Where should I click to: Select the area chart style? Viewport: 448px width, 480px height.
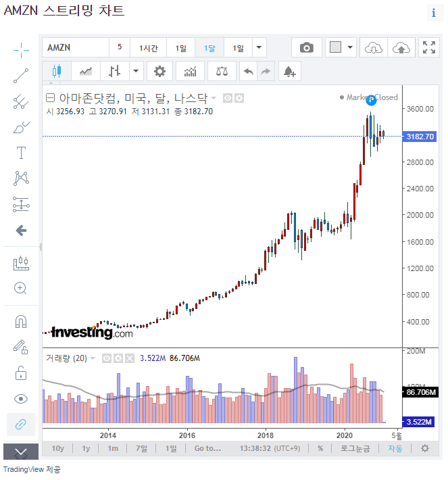tap(86, 71)
